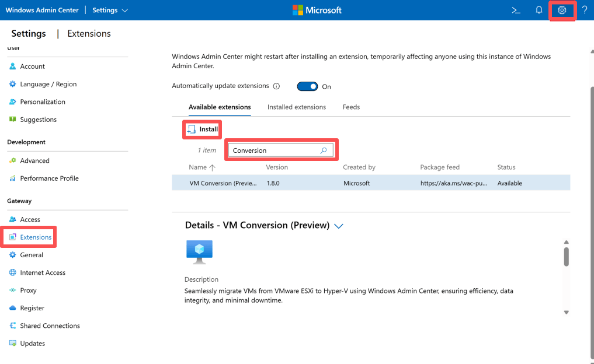Click the 1.8.0 version cell
This screenshot has height=364, width=594.
pos(273,183)
